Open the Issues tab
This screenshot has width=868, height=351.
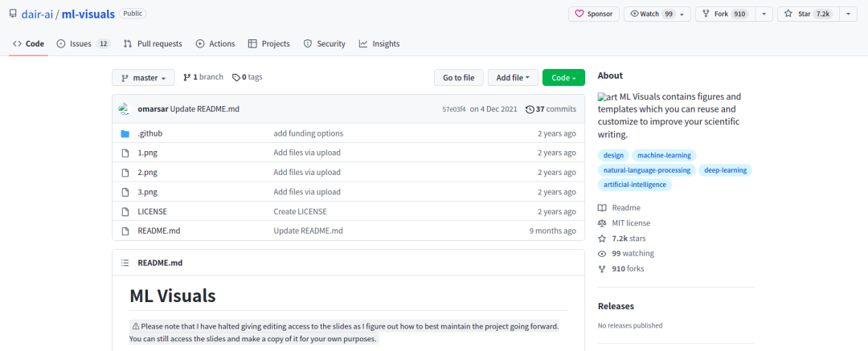pos(83,43)
